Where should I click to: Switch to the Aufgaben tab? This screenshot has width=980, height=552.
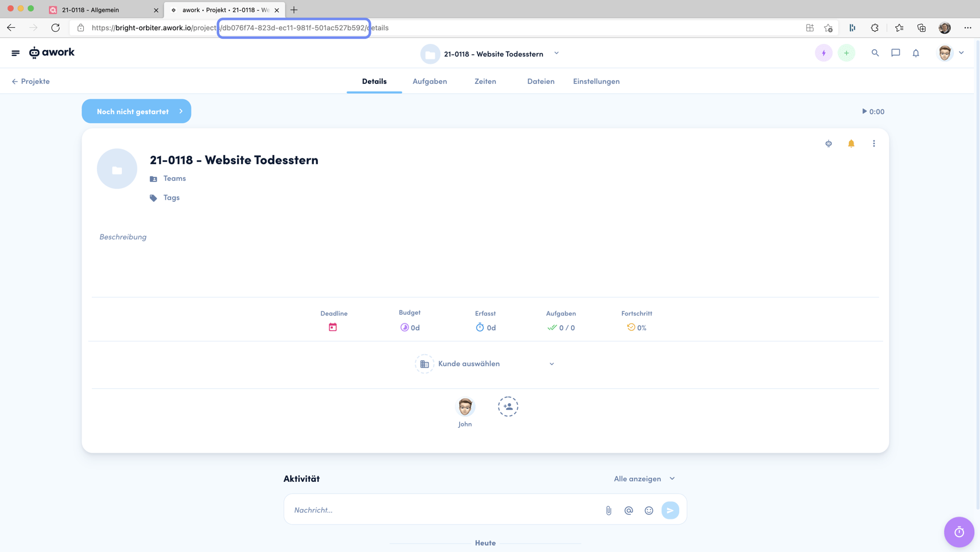click(x=430, y=81)
